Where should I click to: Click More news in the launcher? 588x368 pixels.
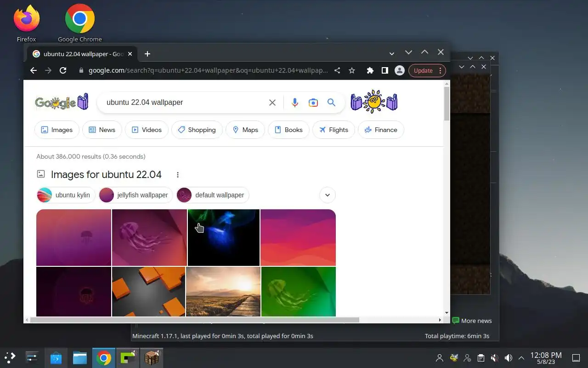tap(472, 321)
